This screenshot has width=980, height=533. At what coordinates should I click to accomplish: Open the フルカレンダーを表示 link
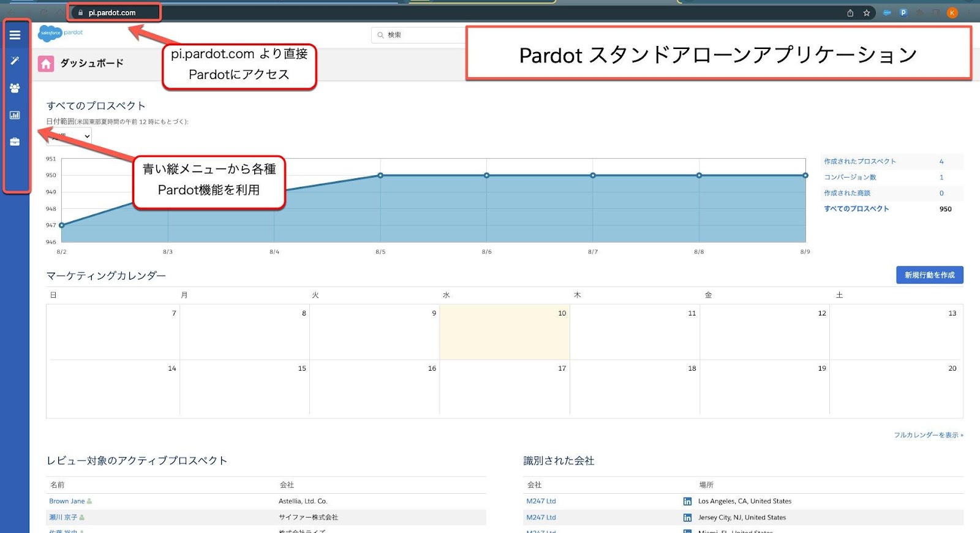[x=929, y=435]
